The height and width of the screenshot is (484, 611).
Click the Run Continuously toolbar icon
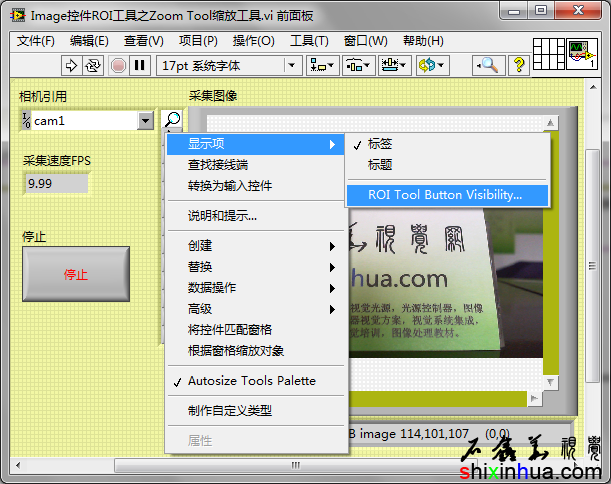[93, 65]
